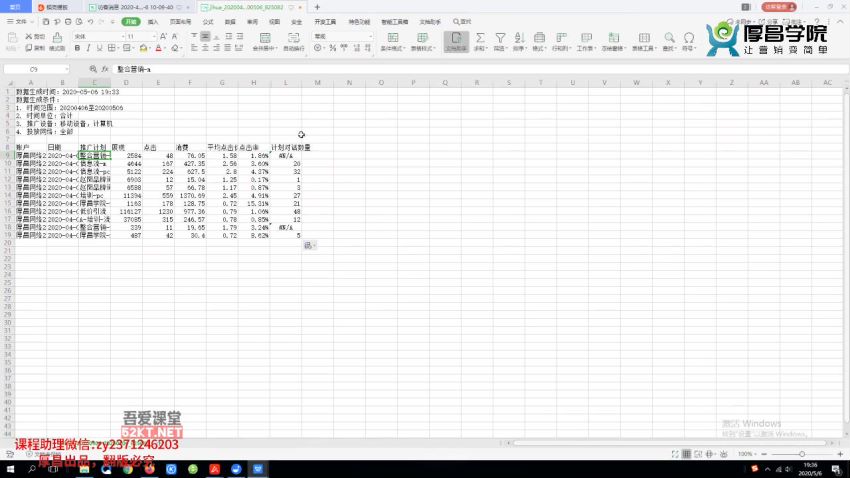Click the Sum (求和) icon
This screenshot has height=478, width=850.
click(479, 39)
